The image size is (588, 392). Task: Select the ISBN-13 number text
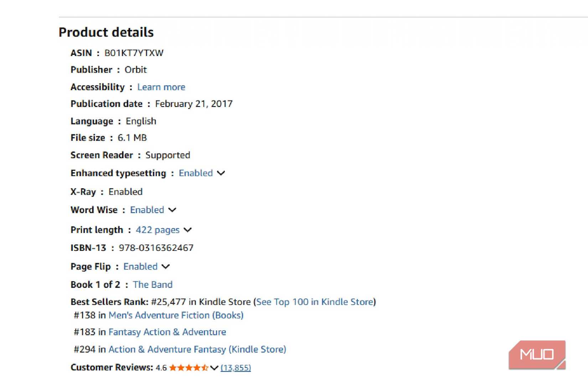click(x=156, y=248)
